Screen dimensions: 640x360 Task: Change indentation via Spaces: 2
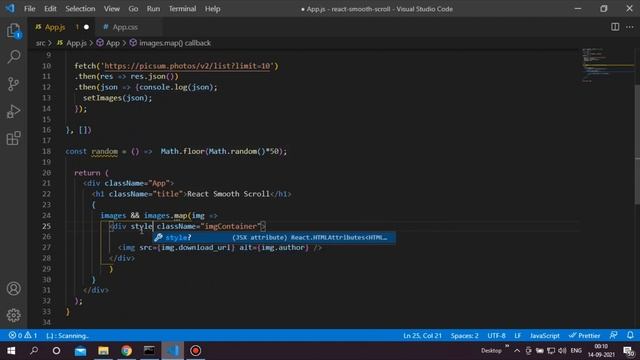coord(464,336)
